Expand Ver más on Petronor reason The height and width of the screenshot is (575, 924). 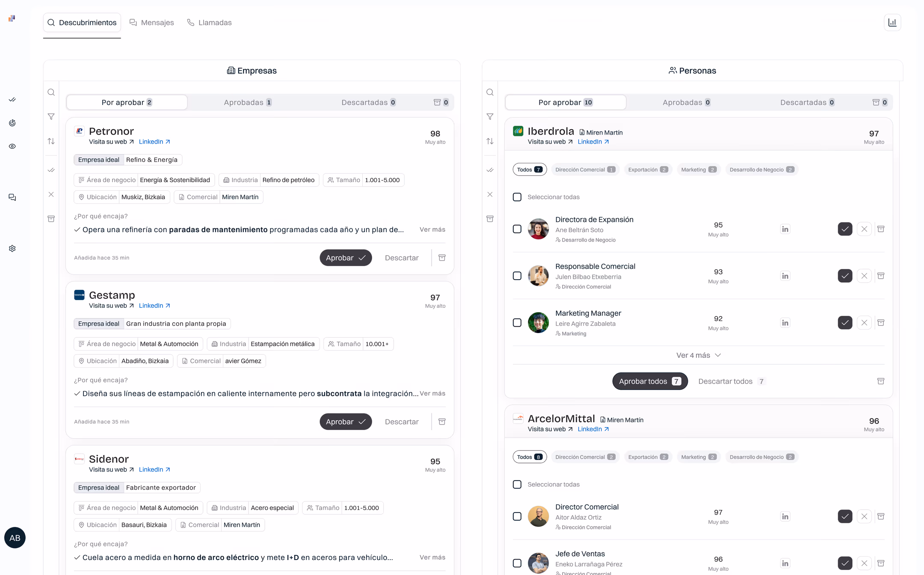[x=432, y=230]
